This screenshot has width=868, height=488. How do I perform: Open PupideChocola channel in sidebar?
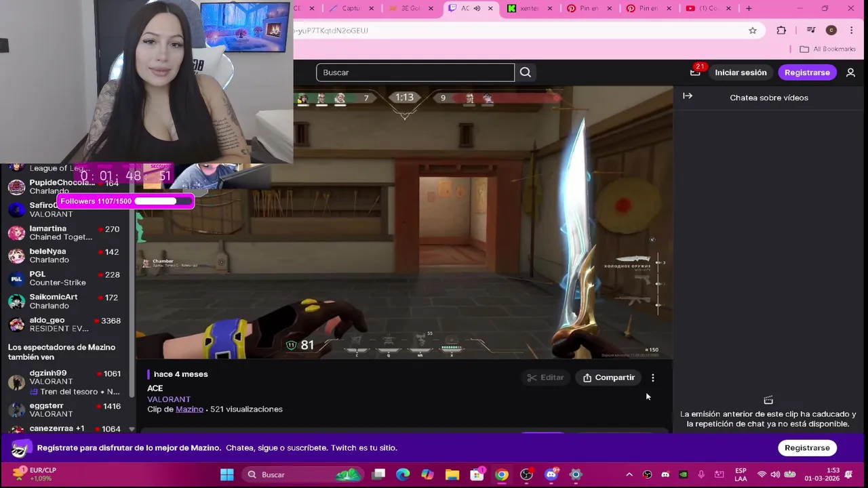click(x=64, y=186)
